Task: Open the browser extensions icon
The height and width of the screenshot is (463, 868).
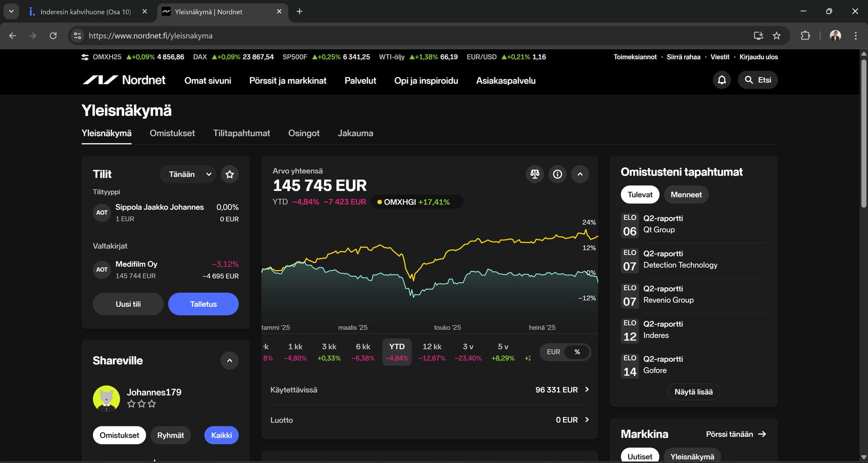Action: click(x=805, y=36)
